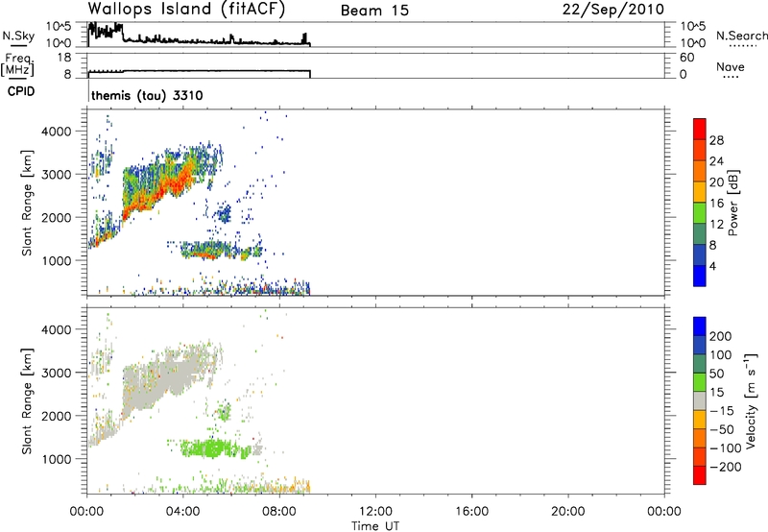768x532 pixels.
Task: Click the 4000 tick on power panel axis
Action: click(56, 132)
